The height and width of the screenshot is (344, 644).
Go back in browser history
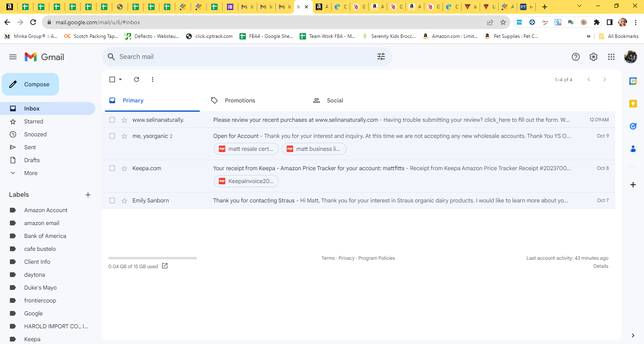[x=7, y=22]
